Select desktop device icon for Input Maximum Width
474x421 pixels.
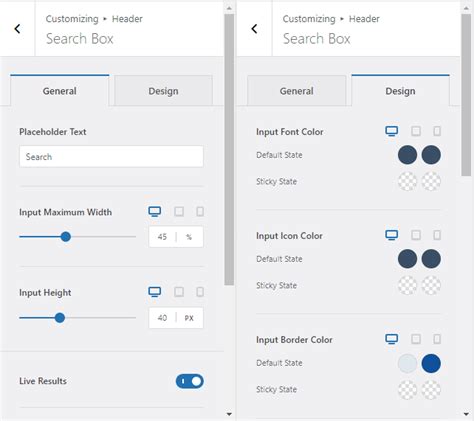pyautogui.click(x=155, y=211)
